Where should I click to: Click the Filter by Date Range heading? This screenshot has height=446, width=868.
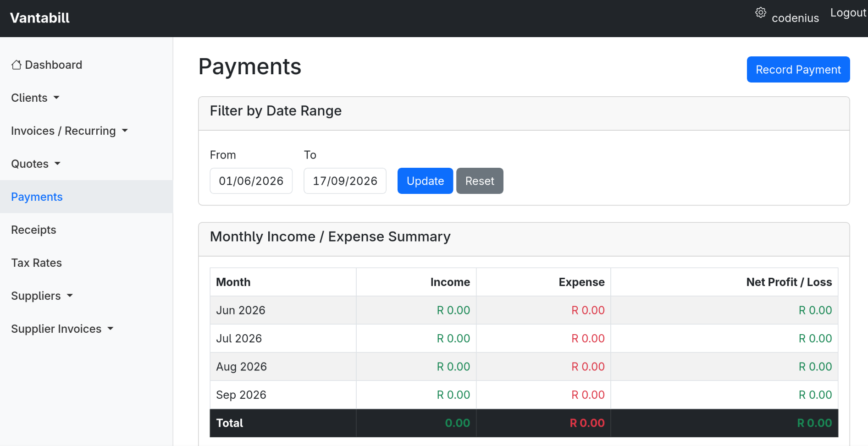pyautogui.click(x=276, y=111)
